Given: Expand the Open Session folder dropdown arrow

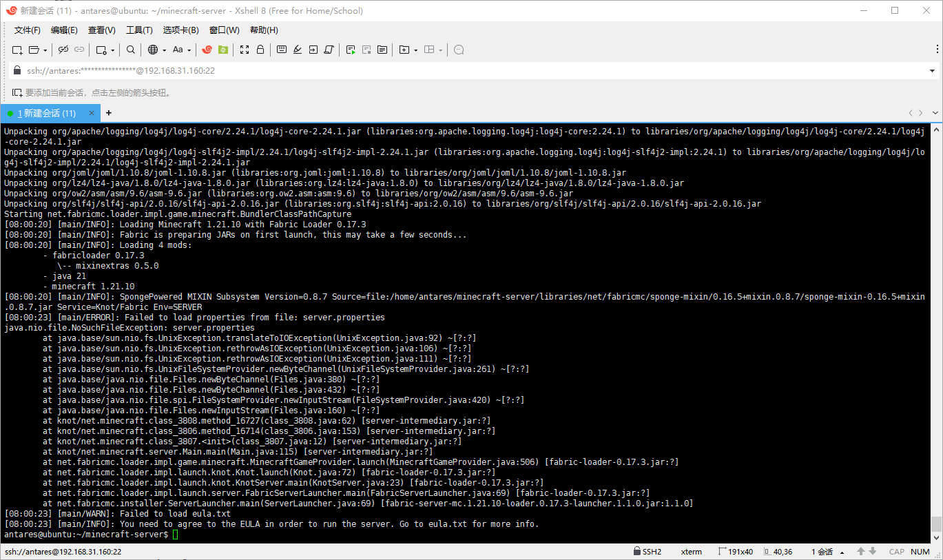Looking at the screenshot, I should (x=45, y=50).
